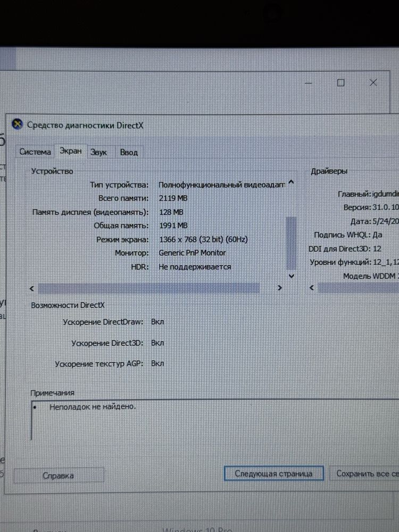Click device list scroll left arrow
The height and width of the screenshot is (532, 399).
click(x=32, y=288)
